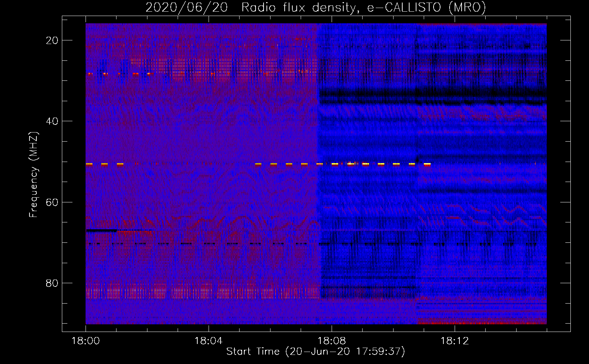Click the plot title 'Radio flux density, e-CALLISTO (MRO)'
589x364 pixels.
[364, 7]
